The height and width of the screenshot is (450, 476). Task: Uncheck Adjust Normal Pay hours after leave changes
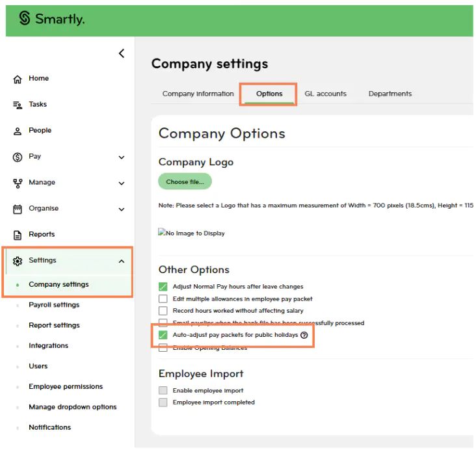coord(163,287)
